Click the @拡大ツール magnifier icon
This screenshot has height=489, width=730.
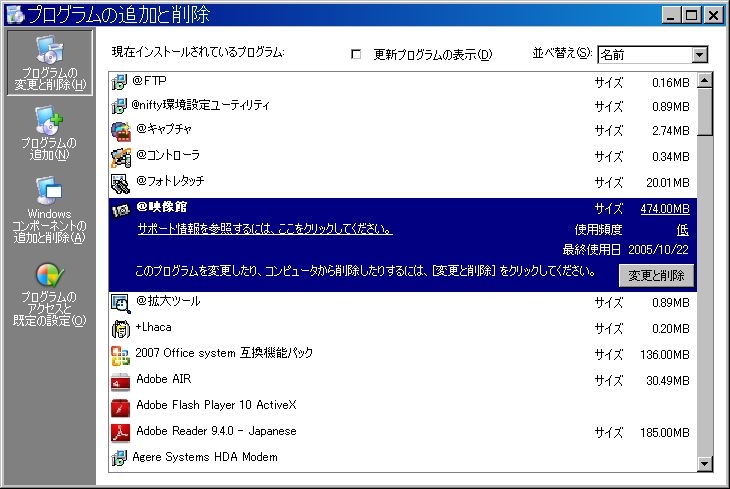(121, 304)
